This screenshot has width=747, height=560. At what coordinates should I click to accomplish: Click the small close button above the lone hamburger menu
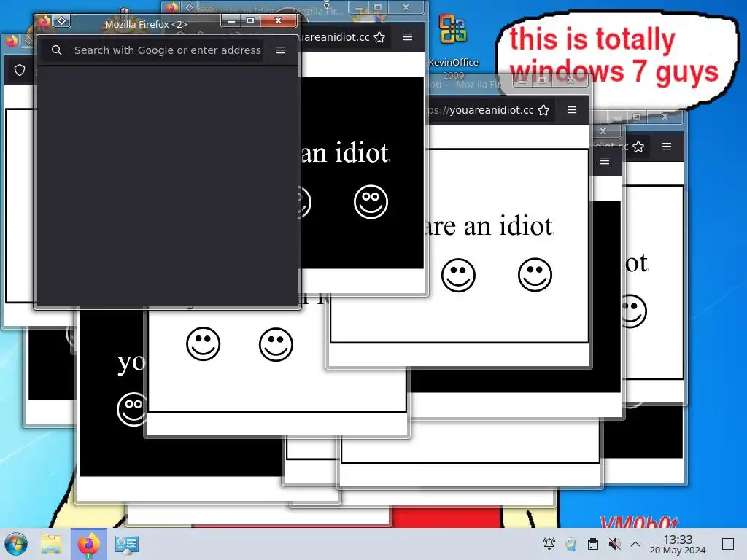[603, 131]
